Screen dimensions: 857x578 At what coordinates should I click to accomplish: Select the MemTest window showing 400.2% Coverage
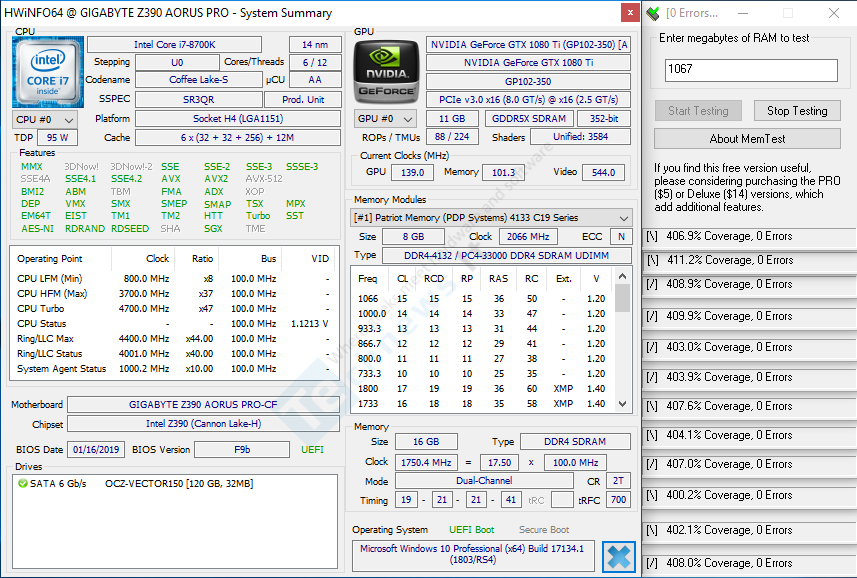pyautogui.click(x=749, y=495)
